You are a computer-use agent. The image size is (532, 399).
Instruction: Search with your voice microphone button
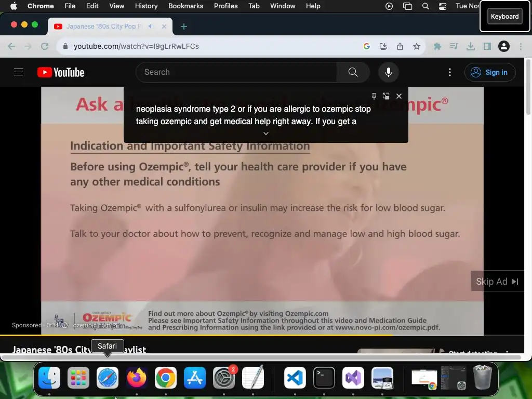click(x=389, y=72)
